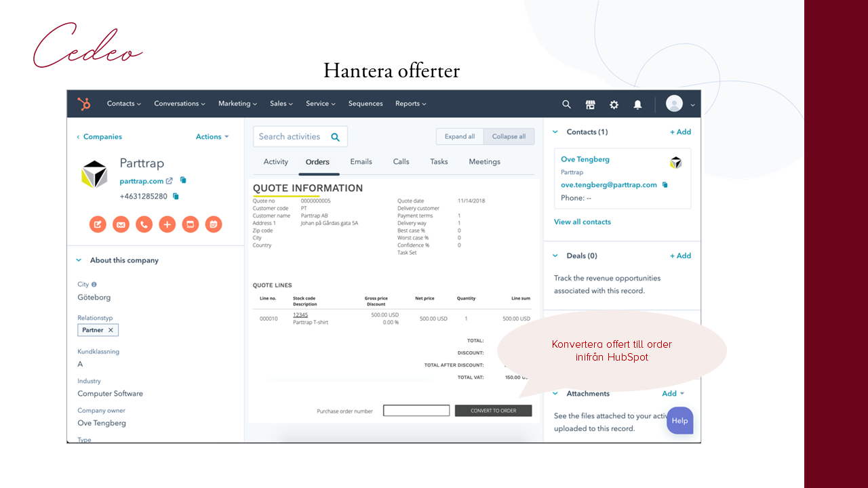This screenshot has height=488, width=868.
Task: Click the user avatar in top bar
Action: 674,104
